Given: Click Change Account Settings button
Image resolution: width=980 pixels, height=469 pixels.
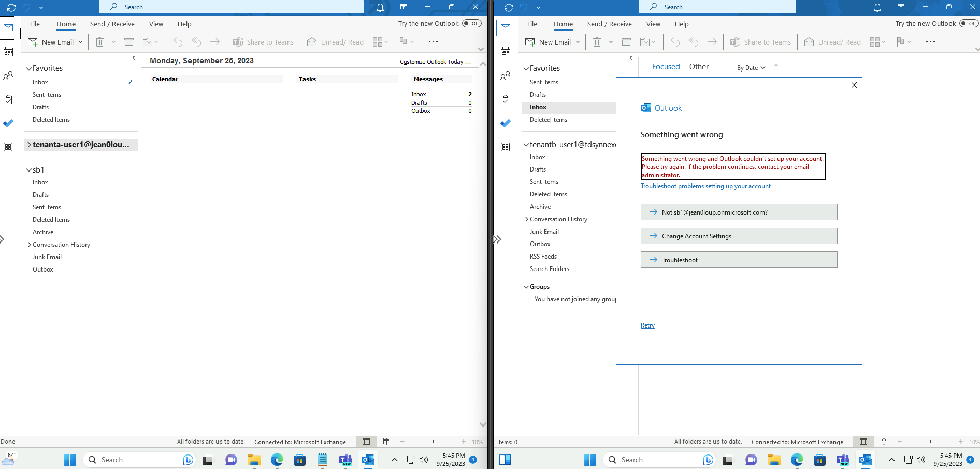Looking at the screenshot, I should point(739,236).
